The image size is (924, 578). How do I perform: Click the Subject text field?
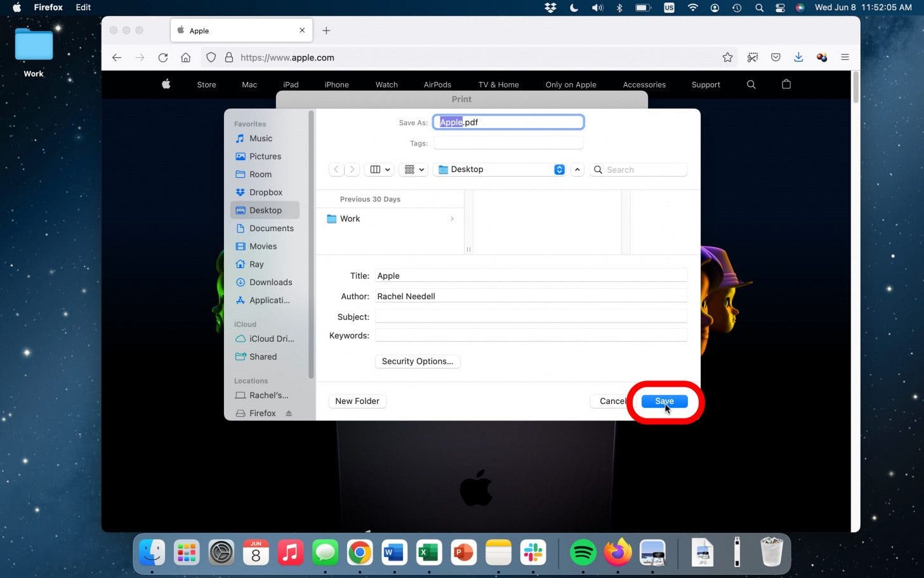(x=531, y=316)
